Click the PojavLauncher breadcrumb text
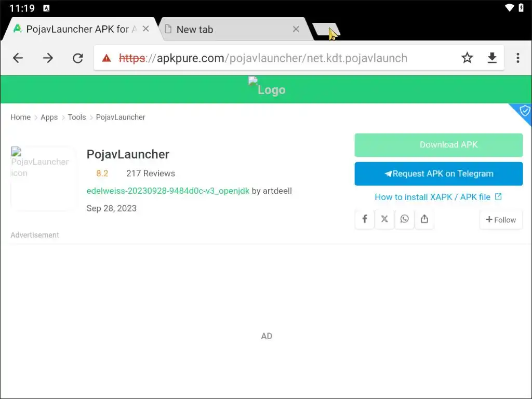The width and height of the screenshot is (532, 399). tap(121, 117)
